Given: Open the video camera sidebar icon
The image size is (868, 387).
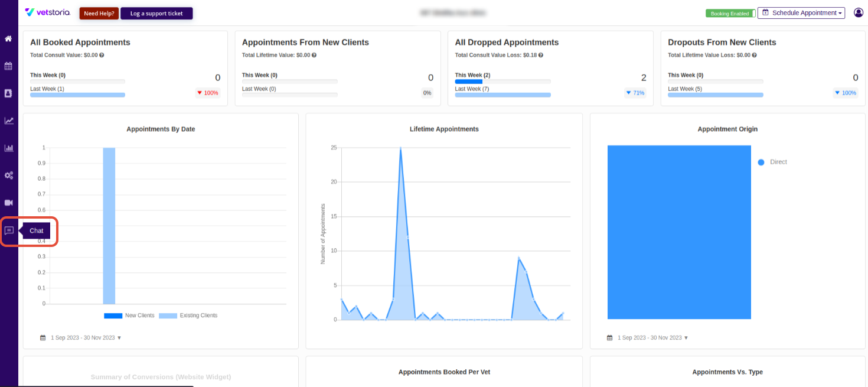Looking at the screenshot, I should coord(8,203).
